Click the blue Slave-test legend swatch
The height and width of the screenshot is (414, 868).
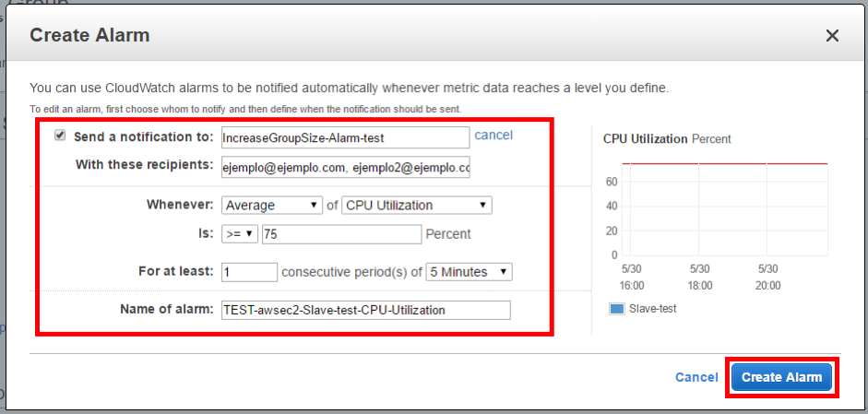point(617,309)
